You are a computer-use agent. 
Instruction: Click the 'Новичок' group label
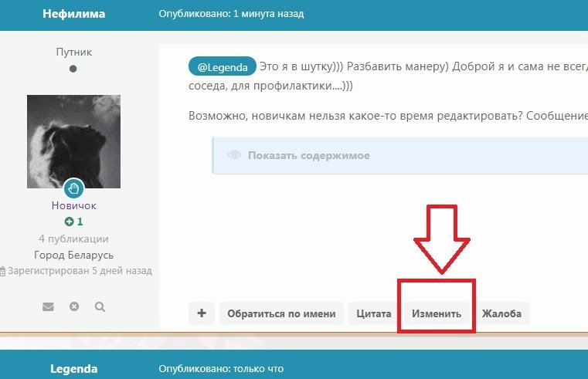[74, 206]
